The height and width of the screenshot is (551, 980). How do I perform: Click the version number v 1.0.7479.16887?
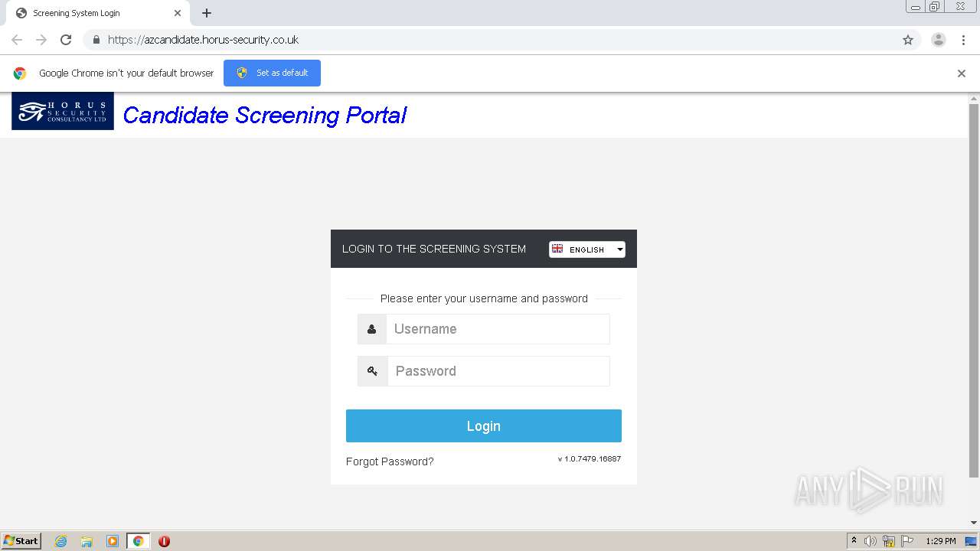(590, 459)
